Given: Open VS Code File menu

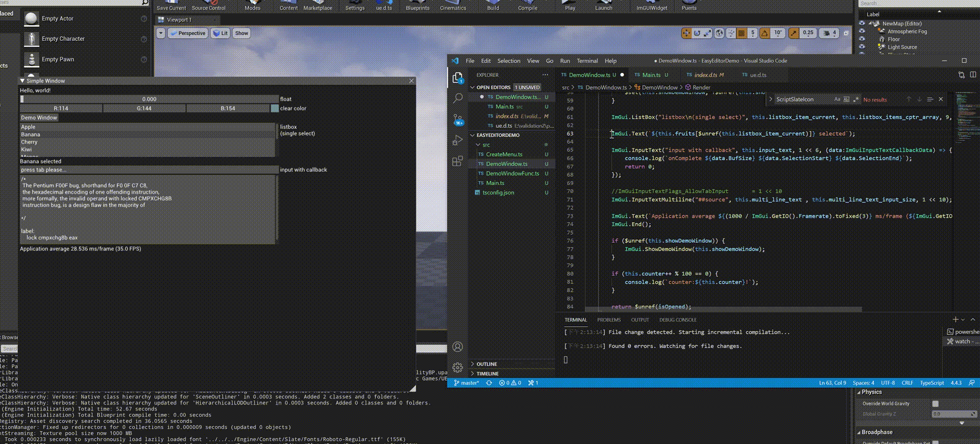Looking at the screenshot, I should point(470,61).
